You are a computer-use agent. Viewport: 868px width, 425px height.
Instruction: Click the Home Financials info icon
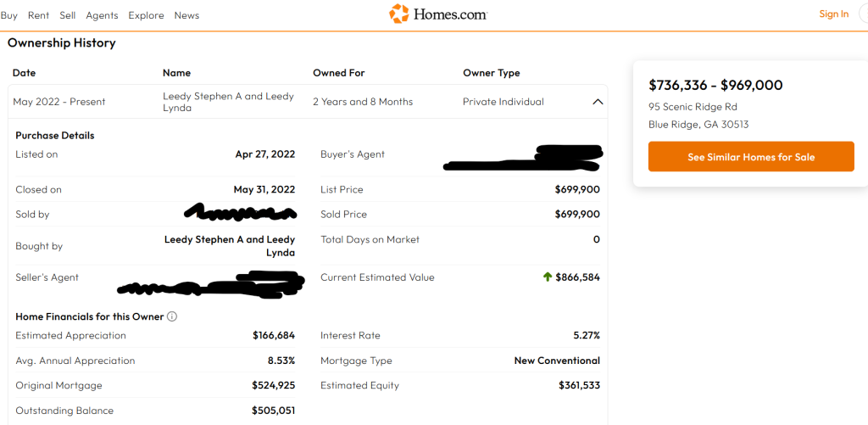point(172,317)
